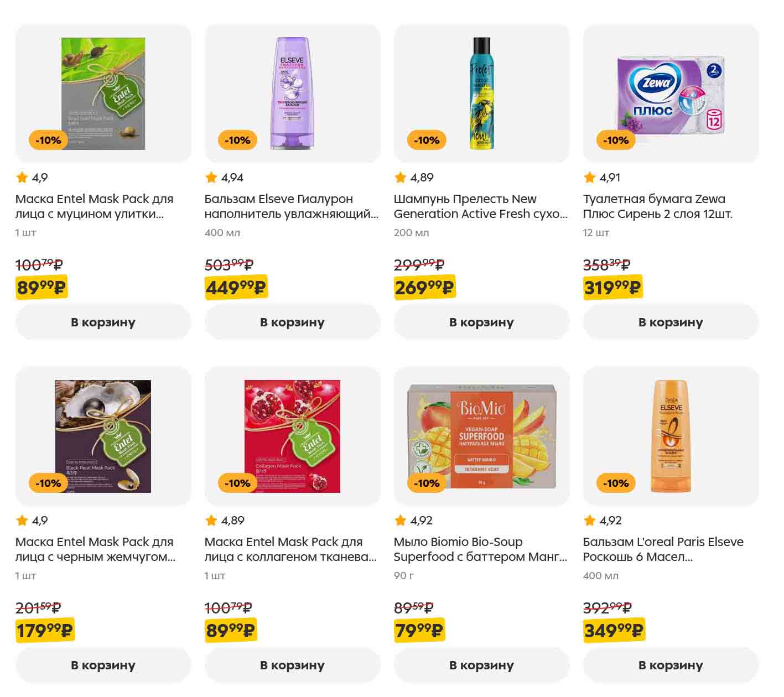This screenshot has height=697, width=784.
Task: Add Elseve Роскошь 6 Масел to cart
Action: (x=671, y=665)
